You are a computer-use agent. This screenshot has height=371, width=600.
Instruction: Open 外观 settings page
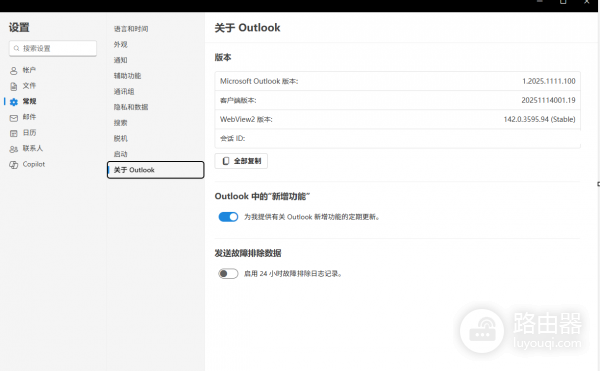click(x=121, y=44)
